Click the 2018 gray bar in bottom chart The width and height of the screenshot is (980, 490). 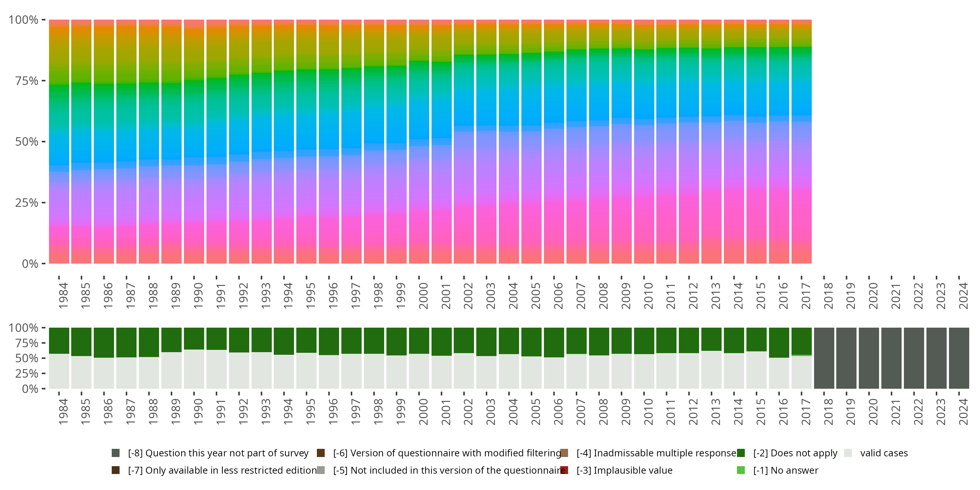[824, 358]
